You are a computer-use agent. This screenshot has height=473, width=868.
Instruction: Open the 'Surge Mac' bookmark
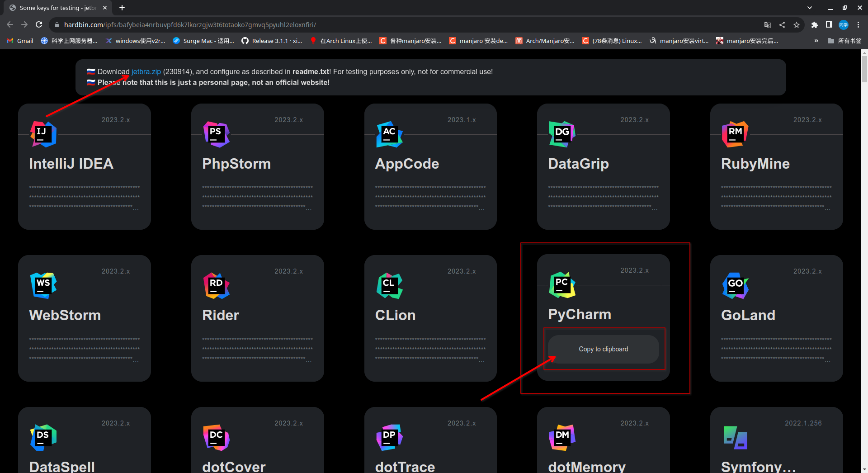[204, 41]
